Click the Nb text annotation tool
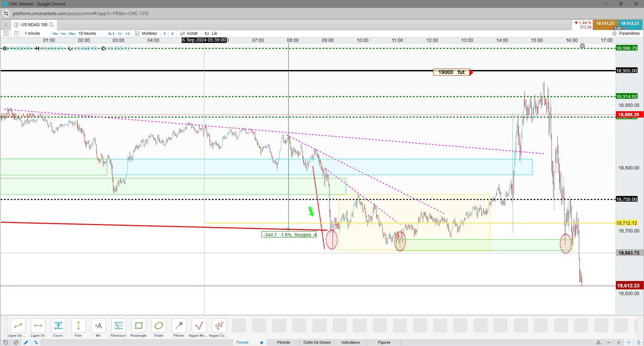 [98, 328]
